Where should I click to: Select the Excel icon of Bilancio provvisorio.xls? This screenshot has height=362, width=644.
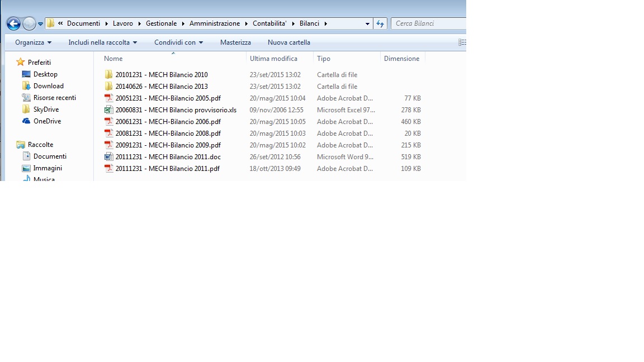coord(109,110)
